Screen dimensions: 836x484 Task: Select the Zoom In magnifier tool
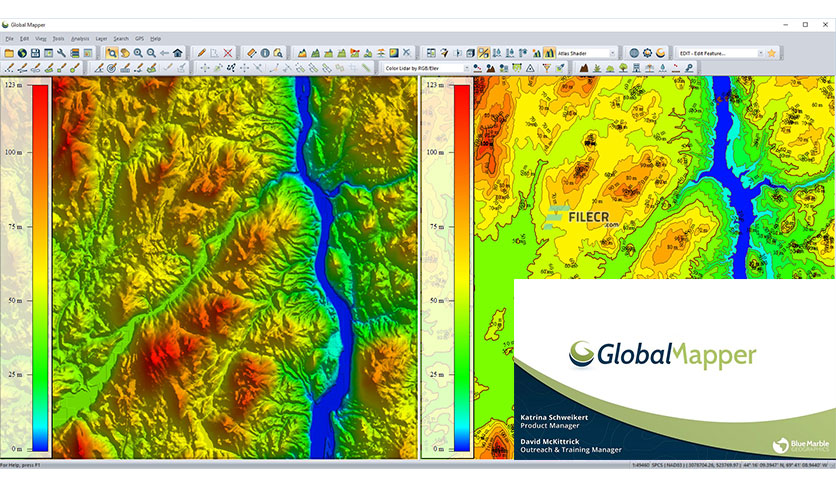pos(138,52)
